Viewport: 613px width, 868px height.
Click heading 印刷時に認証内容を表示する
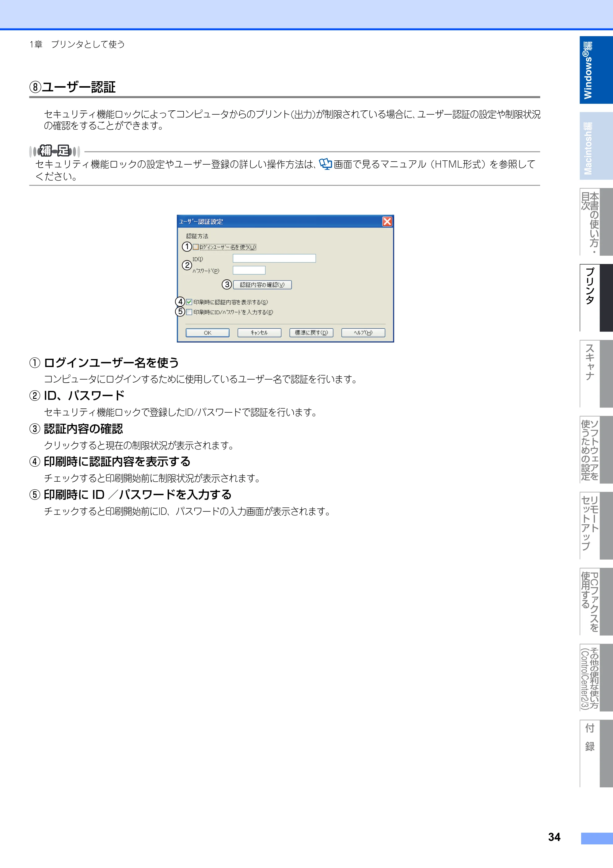tap(117, 462)
